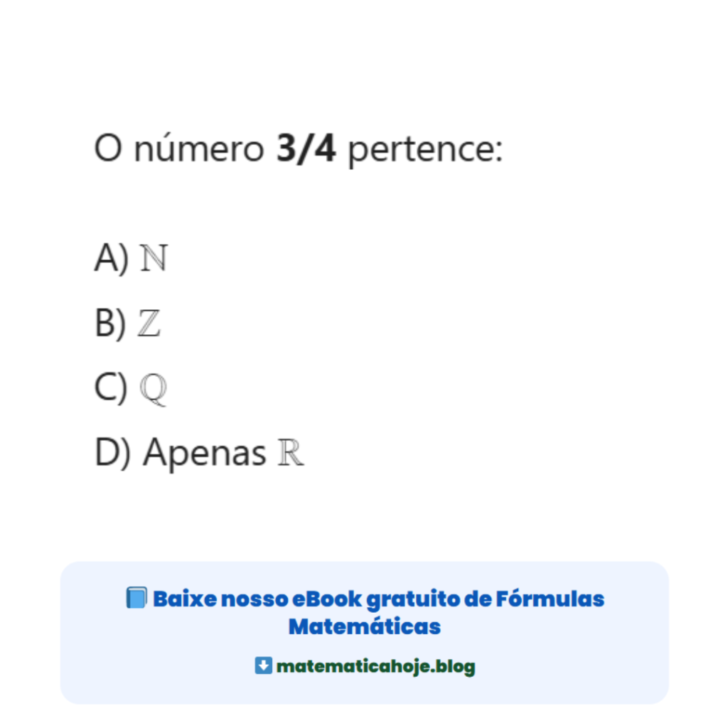Click the word "eBook" in the banner
The height and width of the screenshot is (728, 728).
pyautogui.click(x=328, y=599)
